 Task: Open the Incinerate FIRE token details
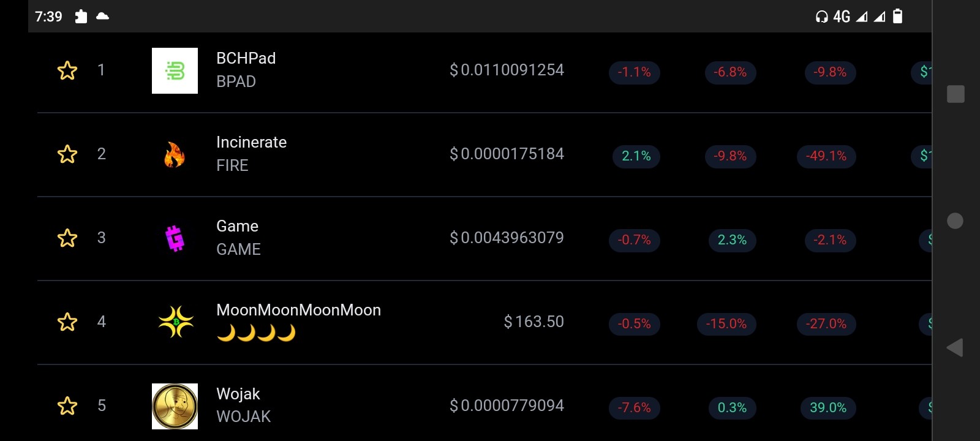(x=251, y=154)
